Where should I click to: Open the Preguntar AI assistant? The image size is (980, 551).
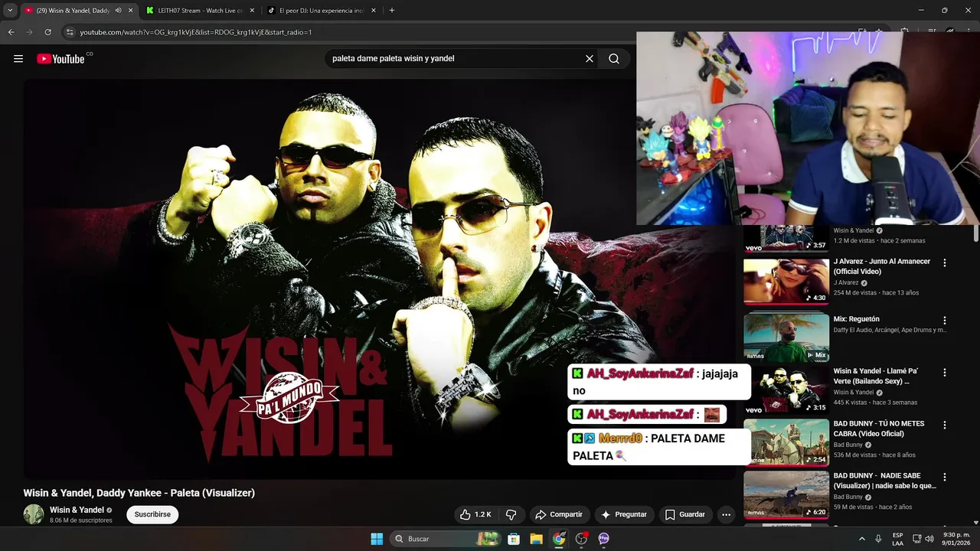coord(624,514)
